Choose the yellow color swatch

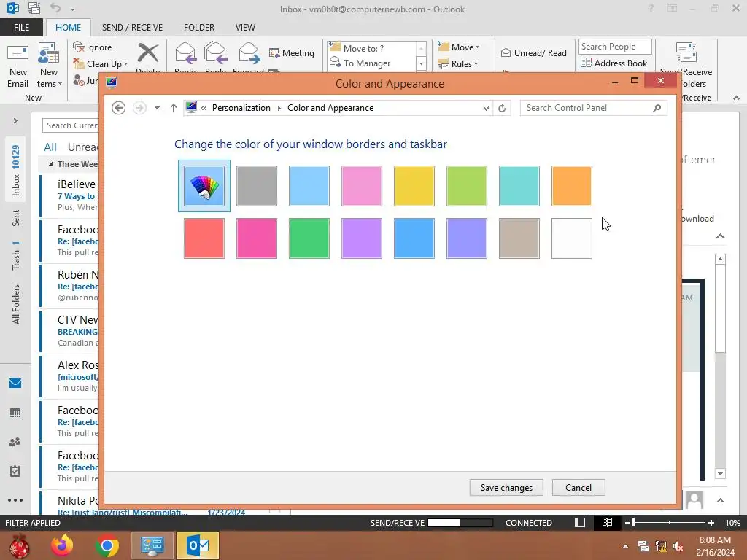pos(414,186)
